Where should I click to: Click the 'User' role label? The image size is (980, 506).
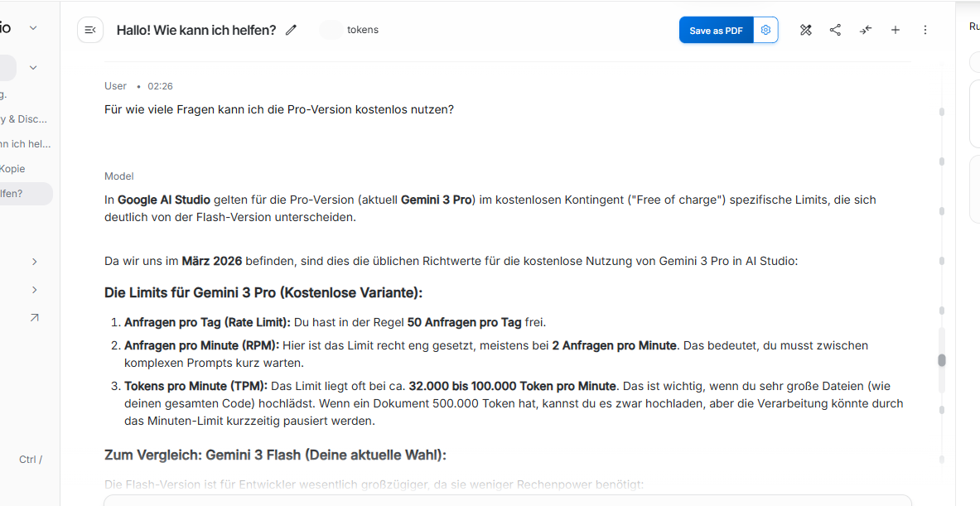(116, 85)
